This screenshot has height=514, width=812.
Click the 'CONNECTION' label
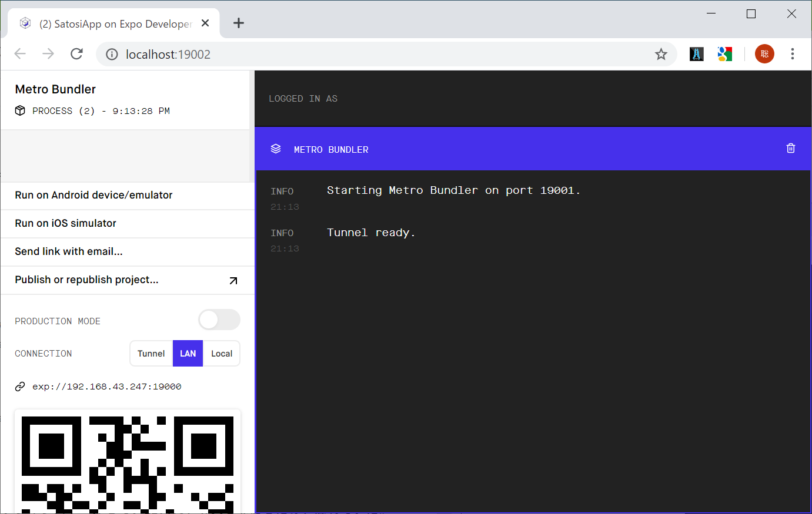click(44, 354)
